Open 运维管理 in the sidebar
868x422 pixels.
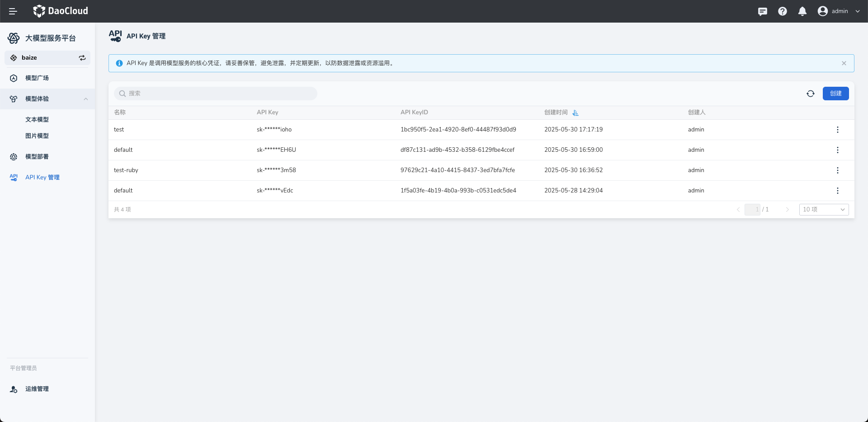37,389
